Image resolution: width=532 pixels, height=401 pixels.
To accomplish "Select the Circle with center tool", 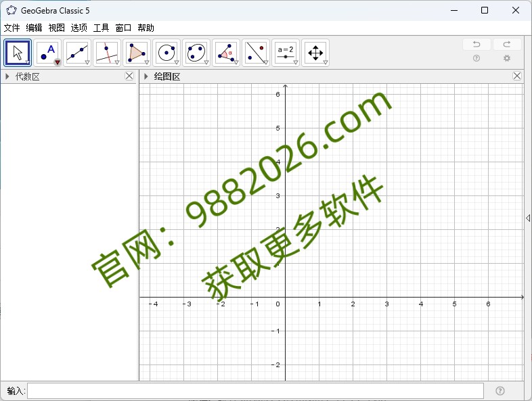I will coord(167,53).
